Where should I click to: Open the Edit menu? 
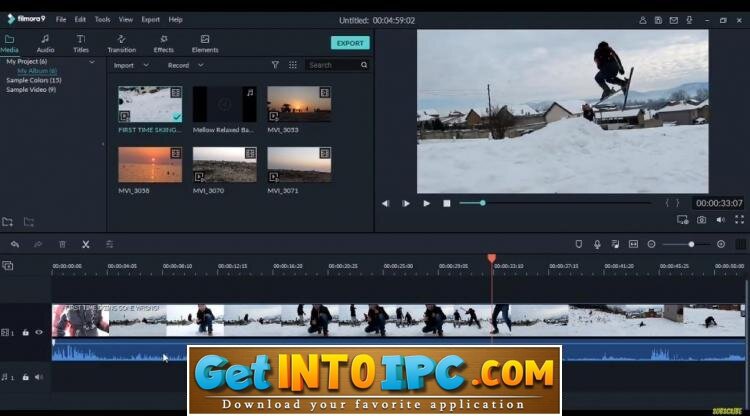click(x=80, y=20)
